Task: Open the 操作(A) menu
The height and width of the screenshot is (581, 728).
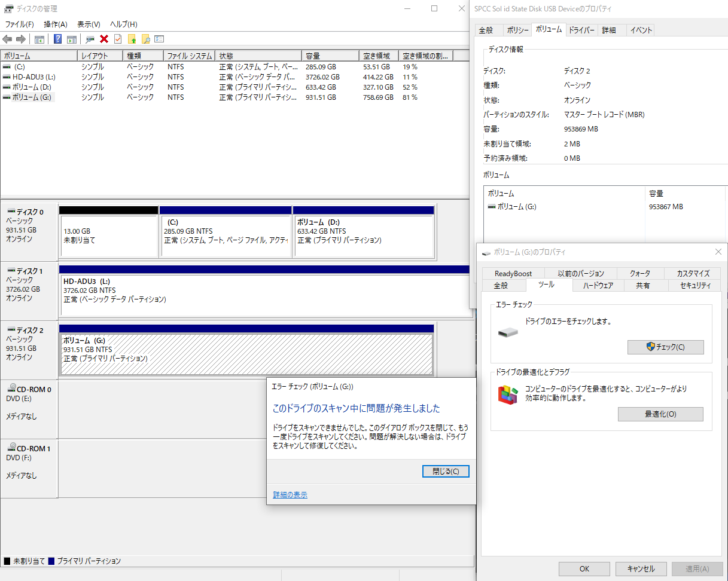Action: (x=55, y=24)
